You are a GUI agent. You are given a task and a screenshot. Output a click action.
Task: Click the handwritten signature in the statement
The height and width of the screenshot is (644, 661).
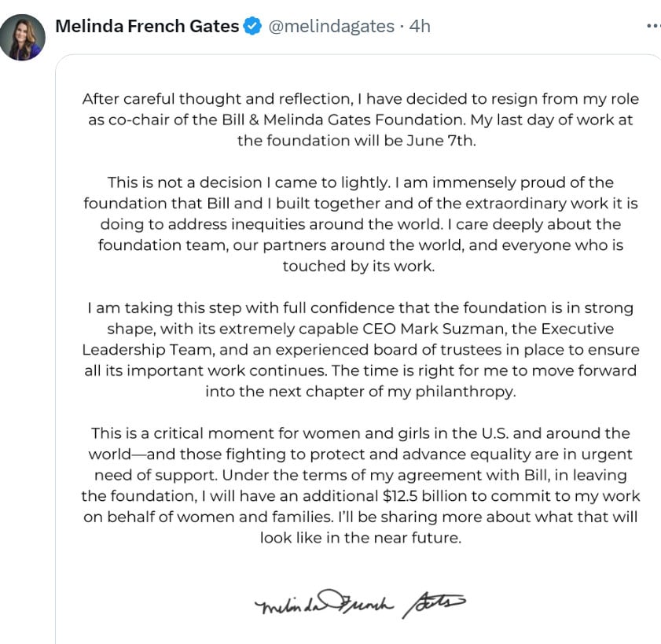[361, 605]
